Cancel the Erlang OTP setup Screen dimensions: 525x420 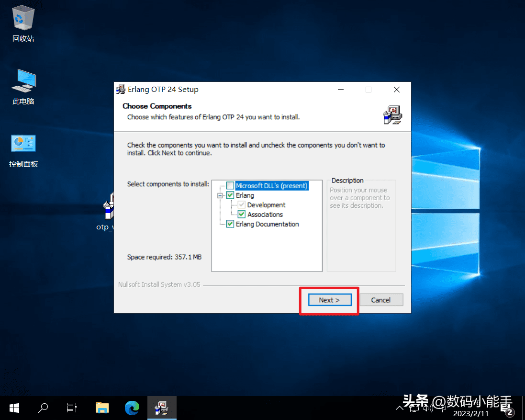point(381,300)
